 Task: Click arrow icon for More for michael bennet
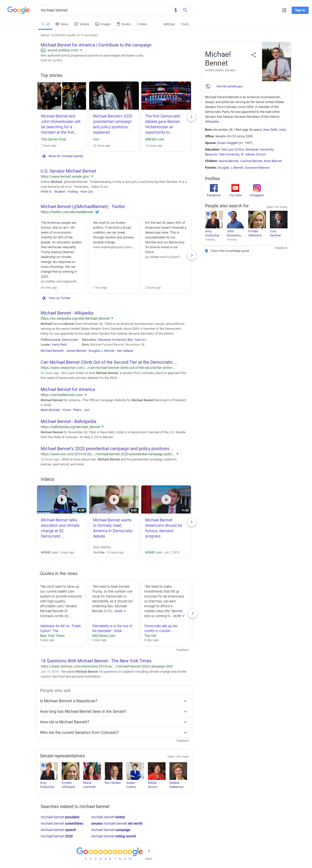[x=43, y=156]
